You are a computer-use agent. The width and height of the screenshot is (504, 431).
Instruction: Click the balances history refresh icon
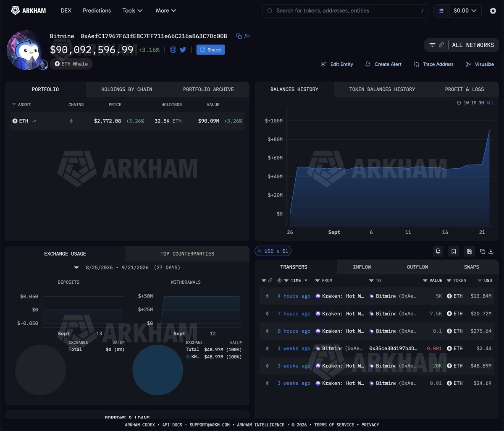click(x=459, y=103)
